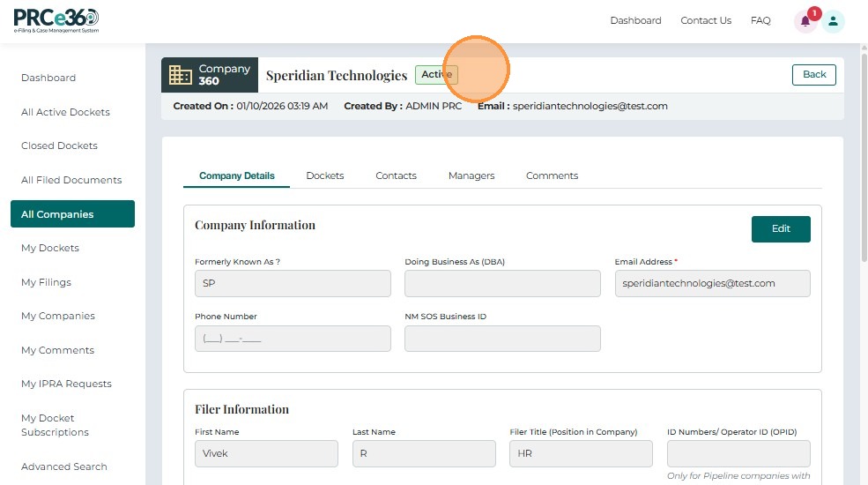Open the user profile avatar icon
The image size is (868, 485).
click(833, 22)
